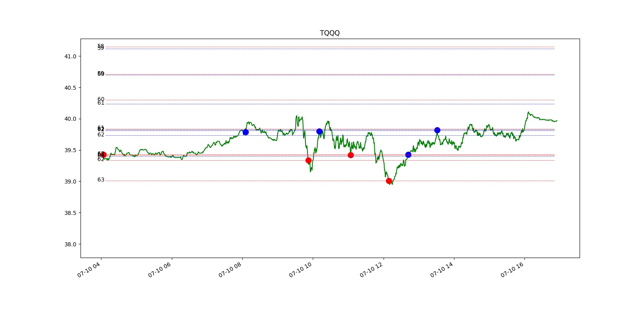The image size is (644, 322).
Task: Click the red marker near 11:00
Action: pos(351,155)
